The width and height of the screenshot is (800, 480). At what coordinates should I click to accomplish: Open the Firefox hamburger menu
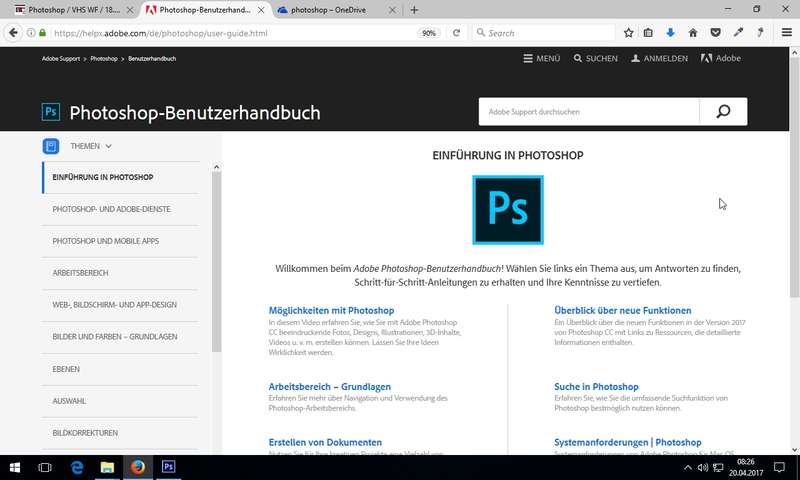[x=787, y=33]
